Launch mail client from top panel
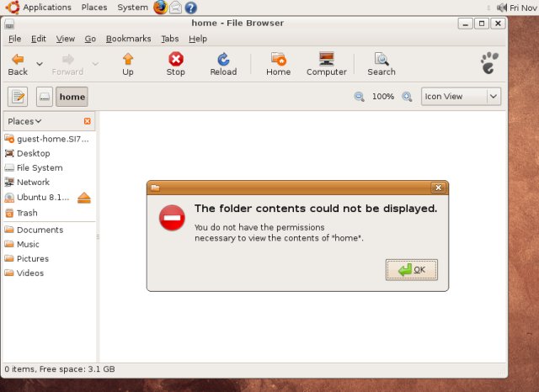Screen dimensions: 539x392 pyautogui.click(x=176, y=8)
